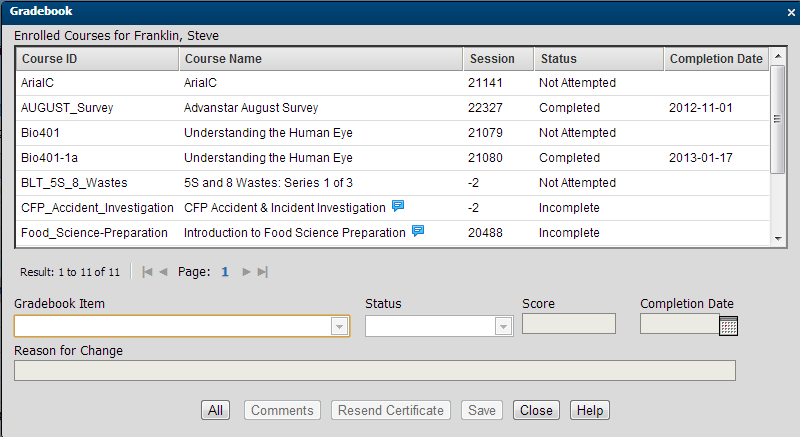Viewport: 800px width, 437px height.
Task: Open comment icon for Introduction to Food Science Preparation
Action: click(x=418, y=232)
